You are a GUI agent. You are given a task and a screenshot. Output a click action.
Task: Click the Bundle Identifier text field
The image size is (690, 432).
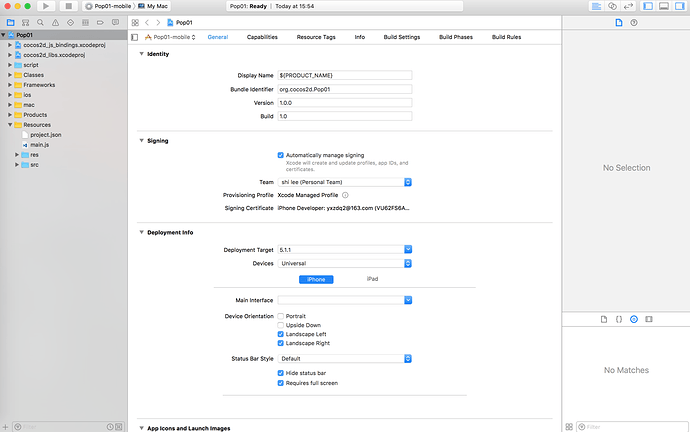[345, 89]
